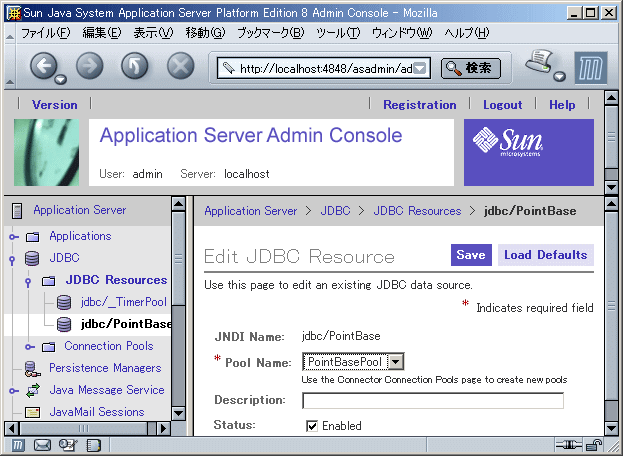623x456 pixels.
Task: Expand the Java Message Service node
Action: 14,391
